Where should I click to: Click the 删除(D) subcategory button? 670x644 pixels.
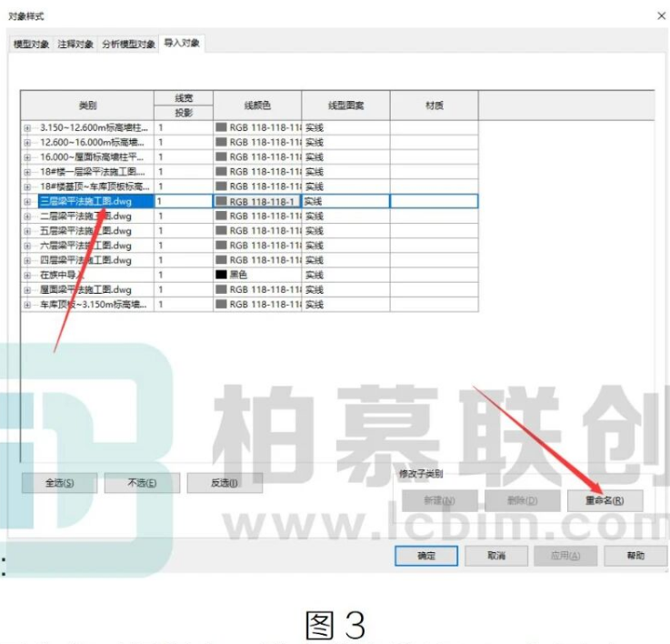[x=522, y=501]
